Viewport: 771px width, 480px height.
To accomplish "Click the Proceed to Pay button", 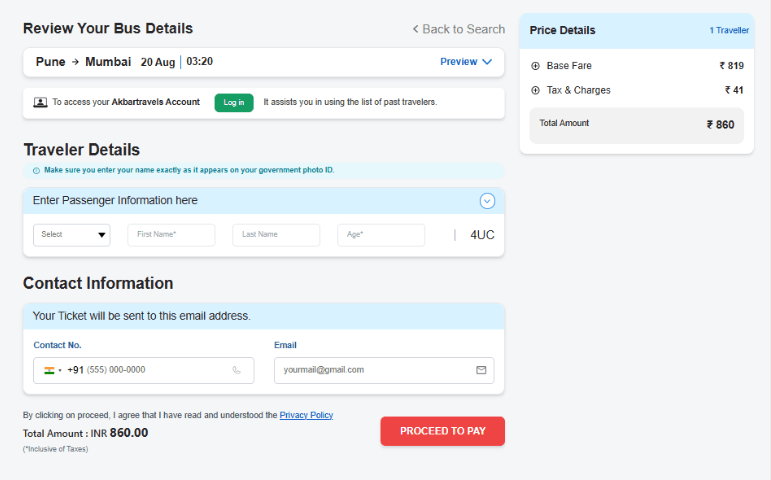I will [x=443, y=431].
